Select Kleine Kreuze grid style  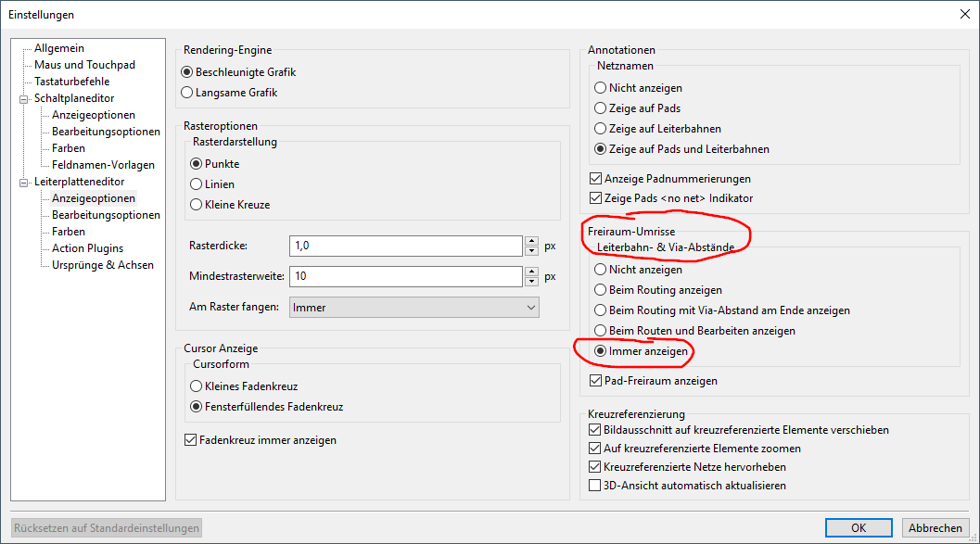pos(230,205)
